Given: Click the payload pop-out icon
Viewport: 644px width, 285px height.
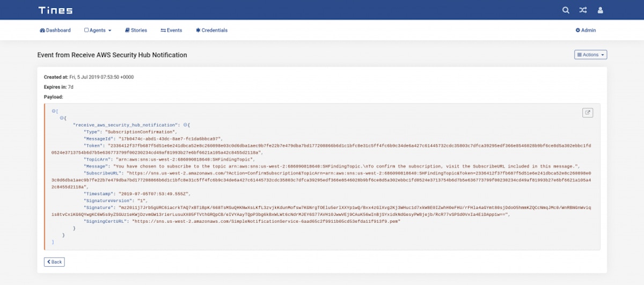Looking at the screenshot, I should click(588, 113).
